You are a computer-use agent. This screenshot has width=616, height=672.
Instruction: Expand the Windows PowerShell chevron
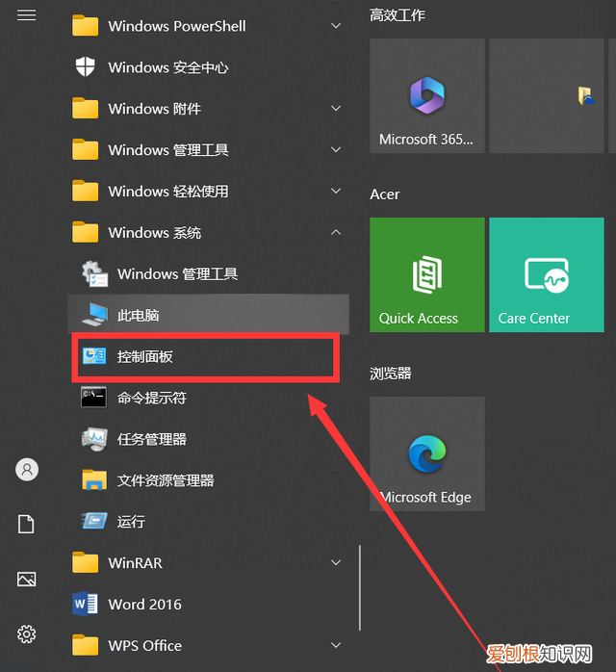coord(336,26)
